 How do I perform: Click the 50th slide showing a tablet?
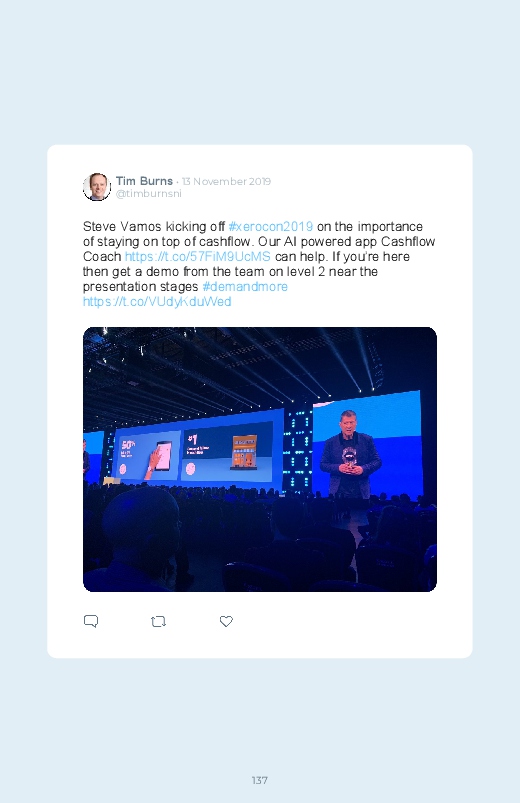tap(147, 456)
